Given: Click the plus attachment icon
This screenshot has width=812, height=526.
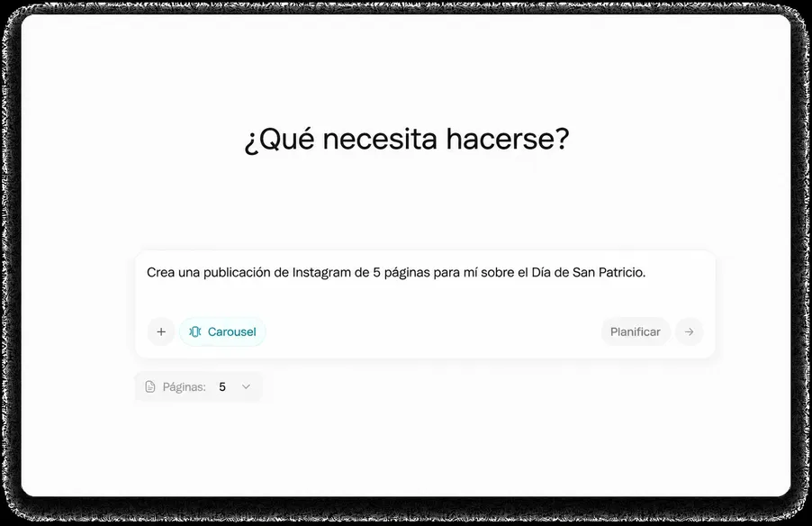Looking at the screenshot, I should [161, 331].
